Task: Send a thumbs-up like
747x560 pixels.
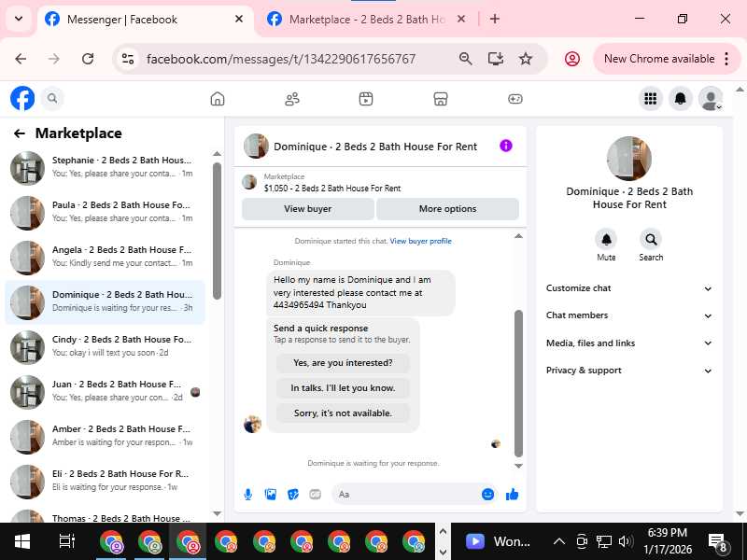Action: (513, 495)
